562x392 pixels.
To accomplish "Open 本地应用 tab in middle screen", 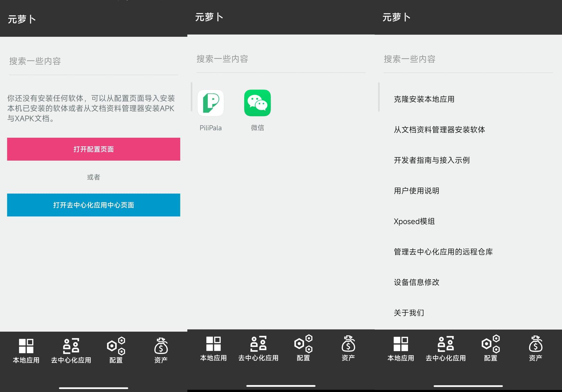I will point(213,349).
